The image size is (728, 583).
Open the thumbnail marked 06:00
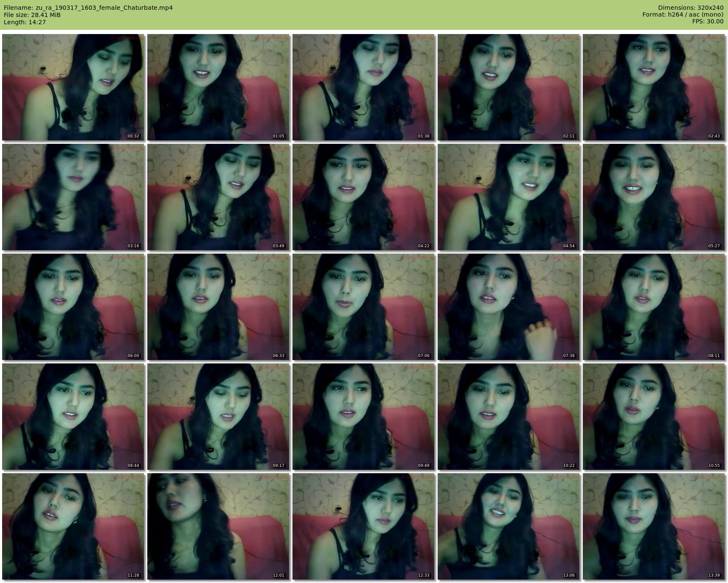(x=73, y=307)
